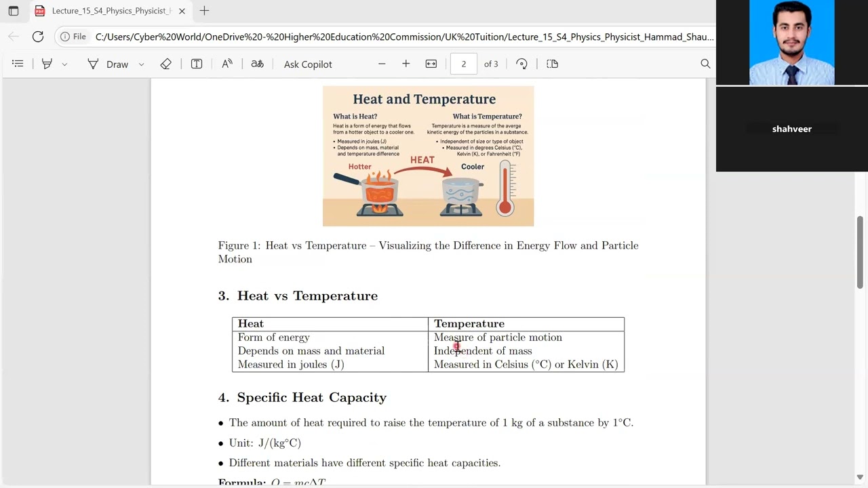The height and width of the screenshot is (488, 868).
Task: Click the 'of 3' page count label
Action: tap(491, 64)
